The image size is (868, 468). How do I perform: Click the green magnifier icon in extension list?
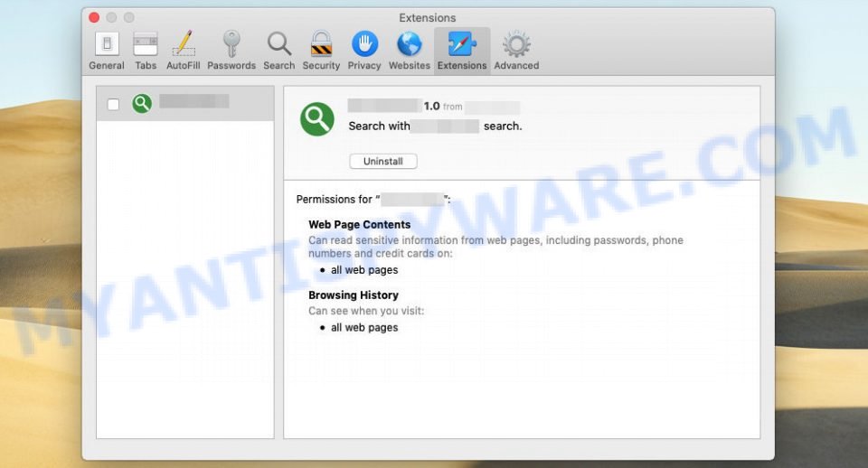[x=142, y=103]
